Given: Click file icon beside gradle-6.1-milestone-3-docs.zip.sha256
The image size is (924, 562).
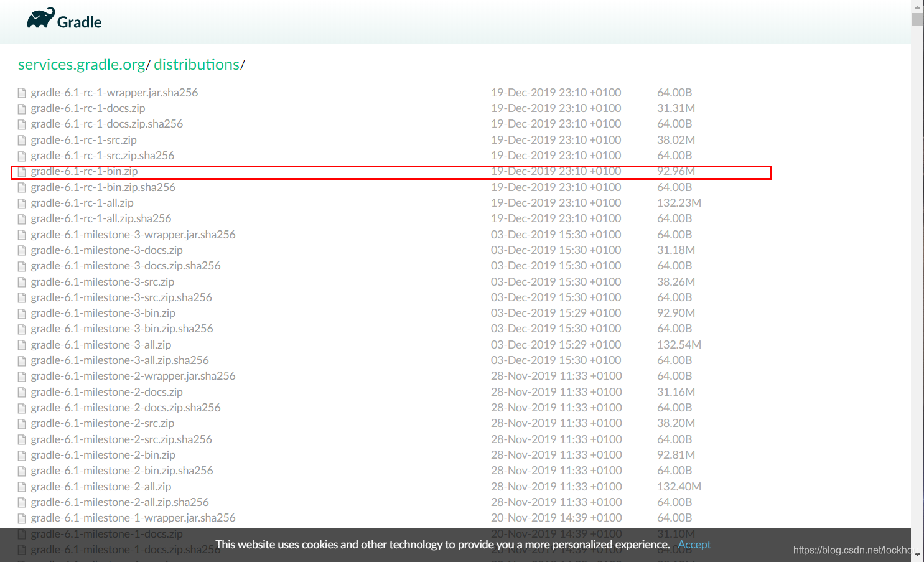Looking at the screenshot, I should click(x=22, y=266).
